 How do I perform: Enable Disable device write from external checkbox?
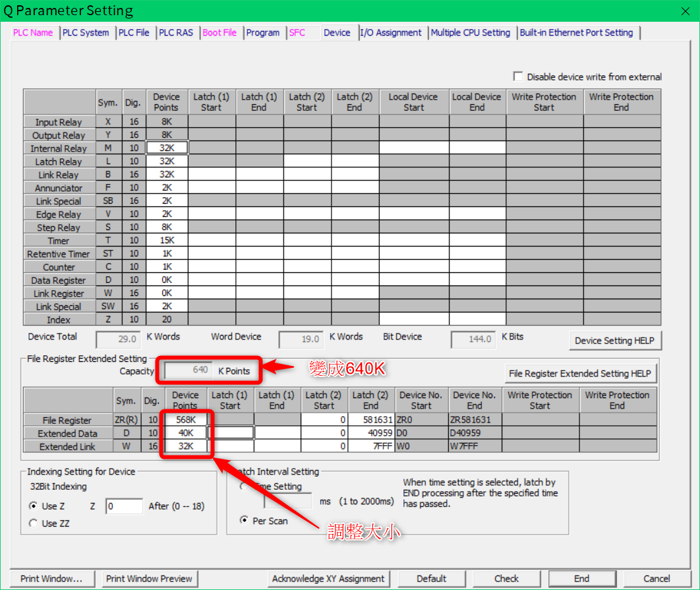pyautogui.click(x=518, y=76)
